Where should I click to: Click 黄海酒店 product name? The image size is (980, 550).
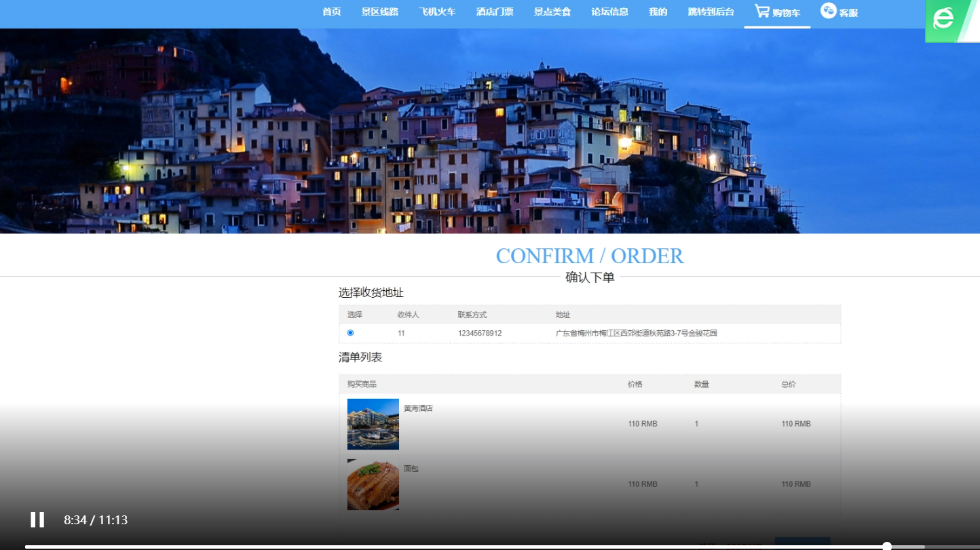pos(418,408)
